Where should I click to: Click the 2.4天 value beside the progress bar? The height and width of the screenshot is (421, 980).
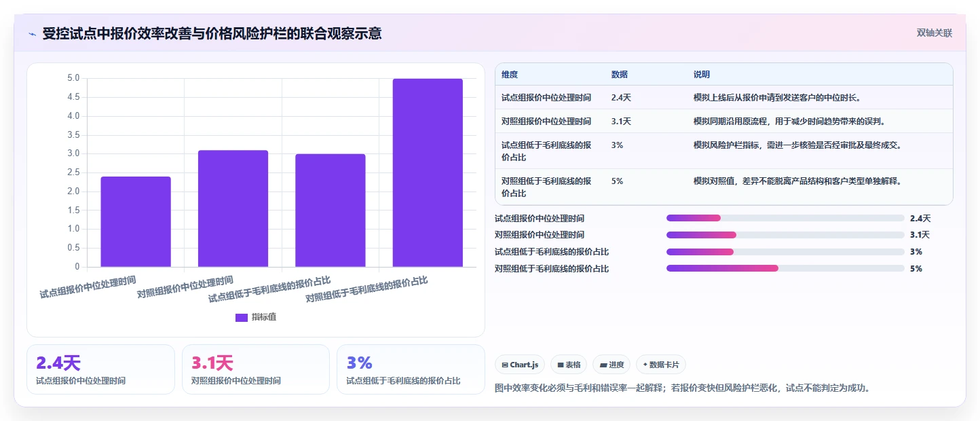pos(920,219)
